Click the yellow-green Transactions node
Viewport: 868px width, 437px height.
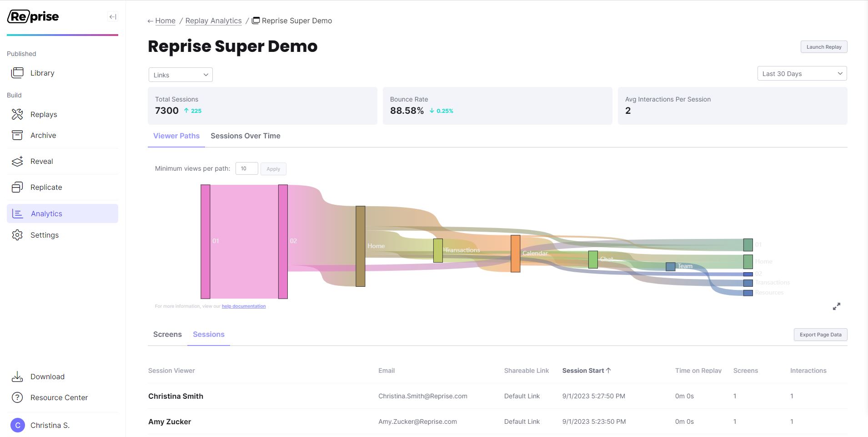tap(438, 250)
